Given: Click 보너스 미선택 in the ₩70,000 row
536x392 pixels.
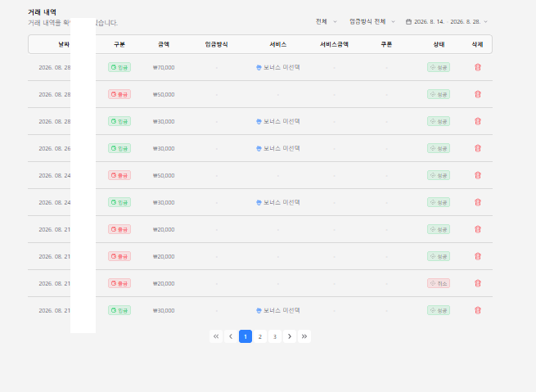Looking at the screenshot, I should (x=278, y=67).
